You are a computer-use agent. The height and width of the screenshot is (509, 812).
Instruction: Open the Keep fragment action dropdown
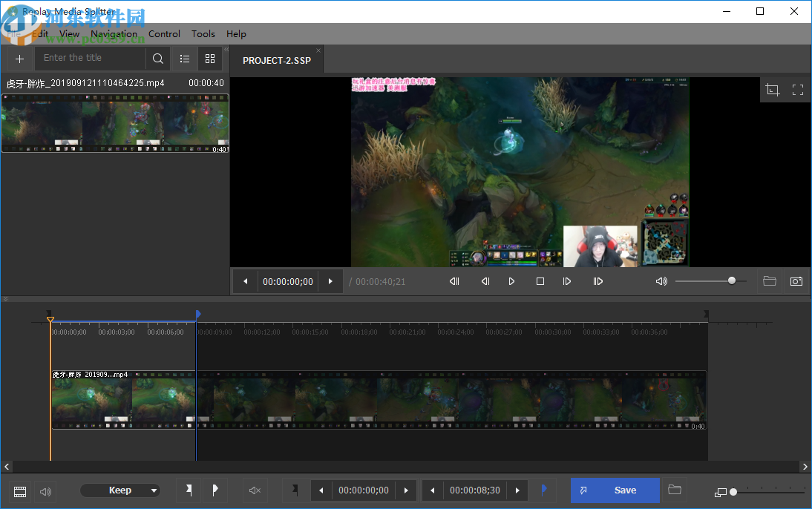121,490
